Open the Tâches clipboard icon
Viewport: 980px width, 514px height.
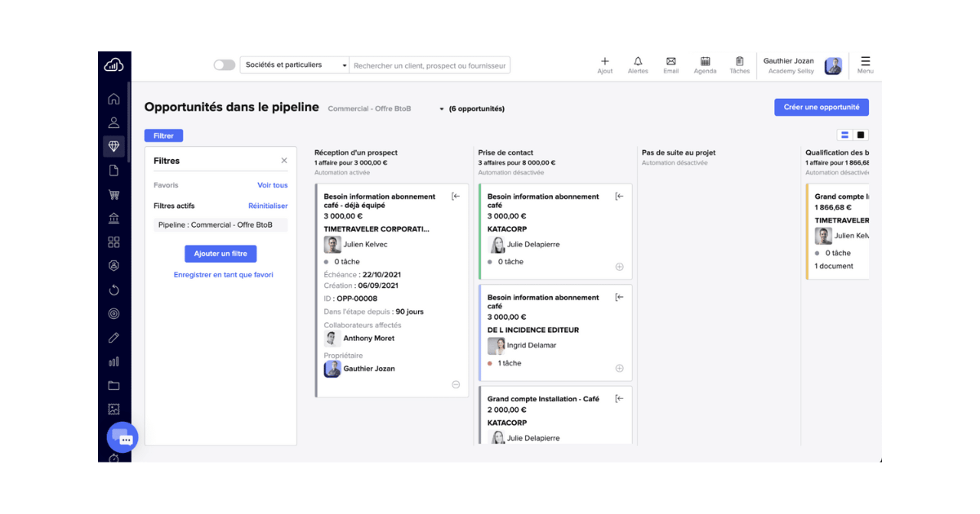739,61
